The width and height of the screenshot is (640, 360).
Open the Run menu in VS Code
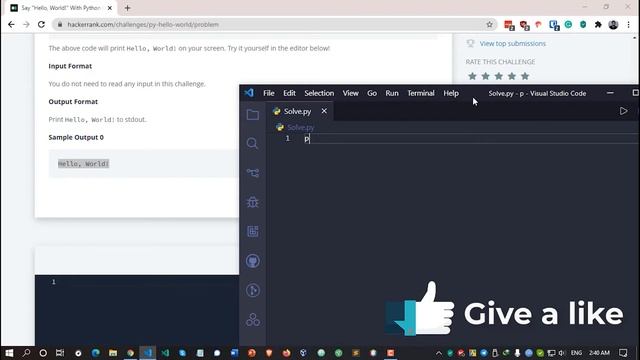click(392, 93)
